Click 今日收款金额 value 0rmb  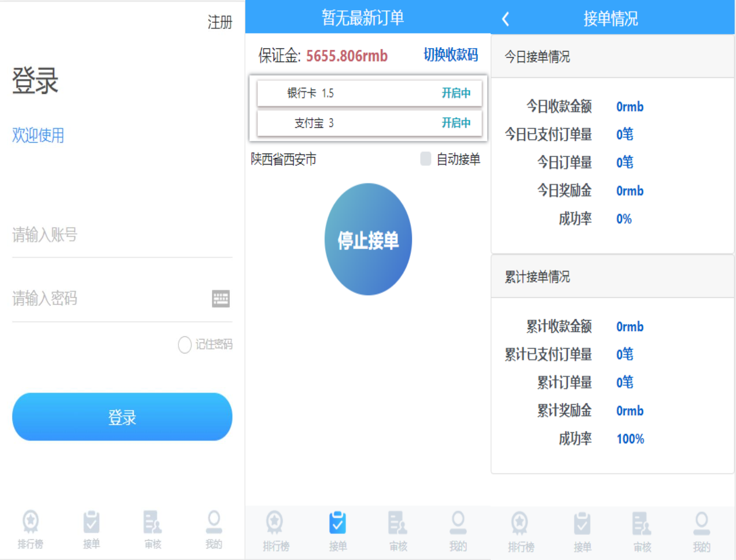630,107
